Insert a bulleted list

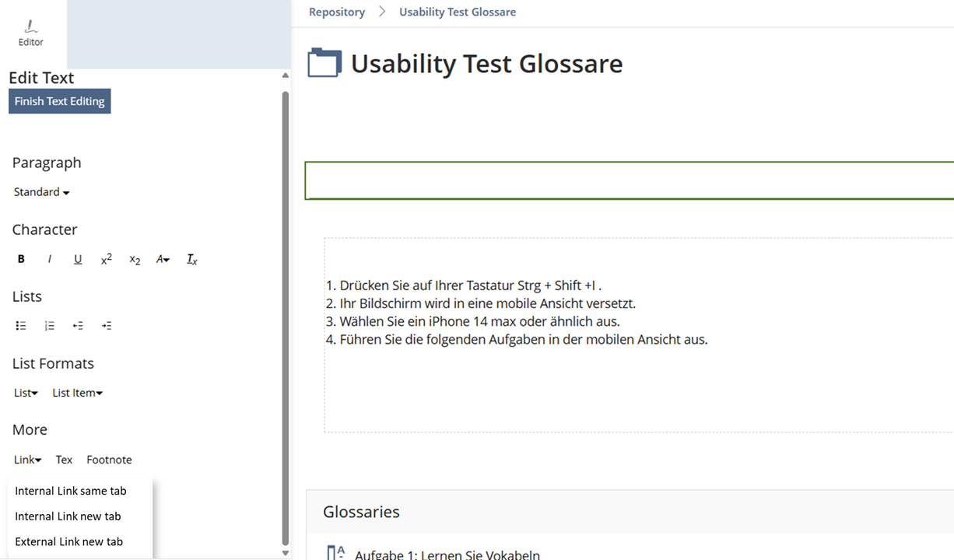[x=21, y=326]
